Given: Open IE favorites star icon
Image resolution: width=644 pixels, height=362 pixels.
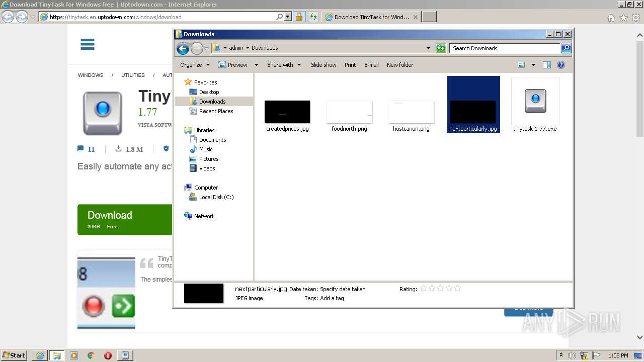Looking at the screenshot, I should coord(623,18).
